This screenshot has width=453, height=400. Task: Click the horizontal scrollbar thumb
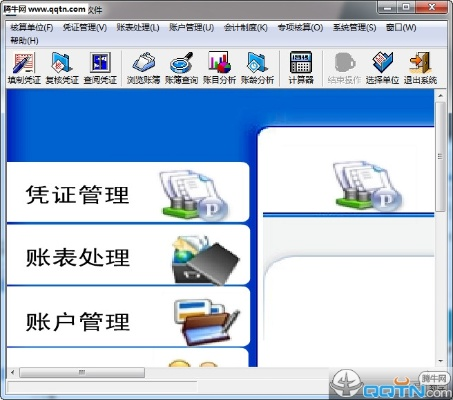tap(82, 372)
